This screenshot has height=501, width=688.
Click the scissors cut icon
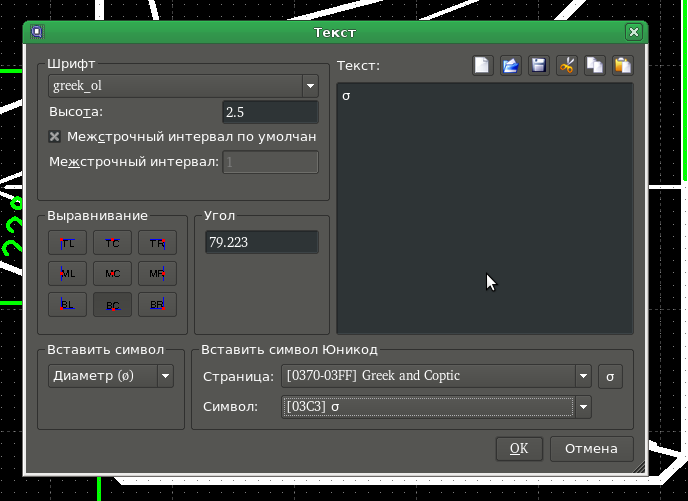click(567, 66)
